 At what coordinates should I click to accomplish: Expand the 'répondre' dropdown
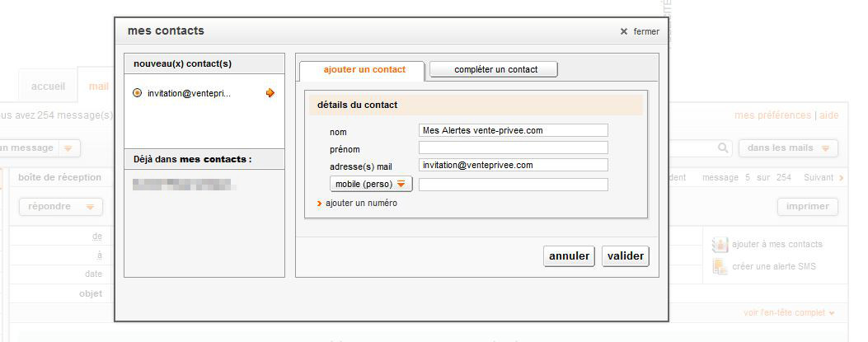61,207
